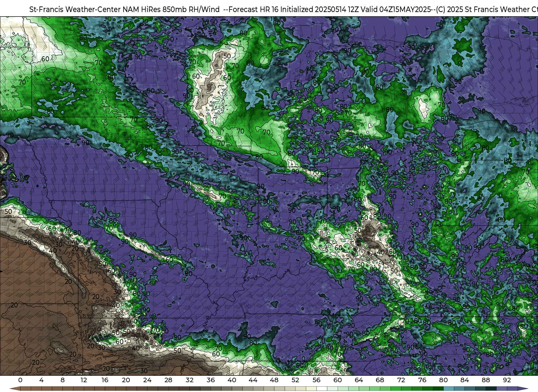Click the colorbar label 56

tap(316, 380)
